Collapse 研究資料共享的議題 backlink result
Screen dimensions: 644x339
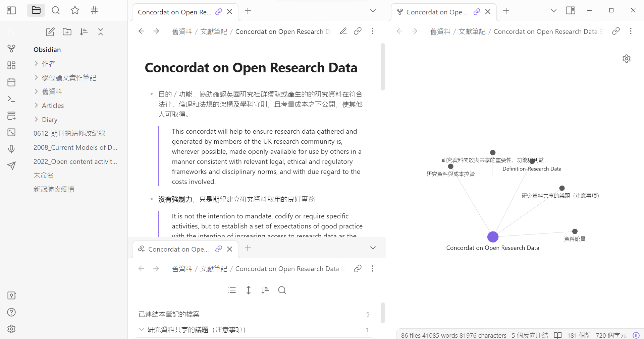(142, 330)
